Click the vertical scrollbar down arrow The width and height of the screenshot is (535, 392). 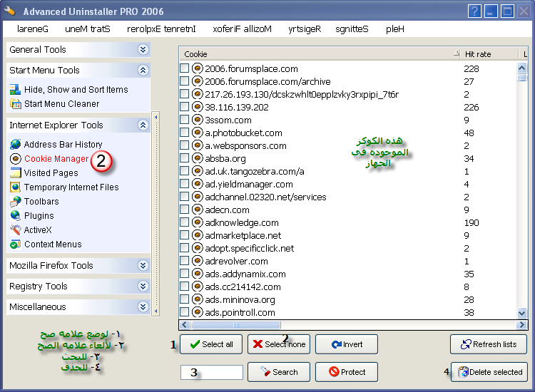pos(521,313)
